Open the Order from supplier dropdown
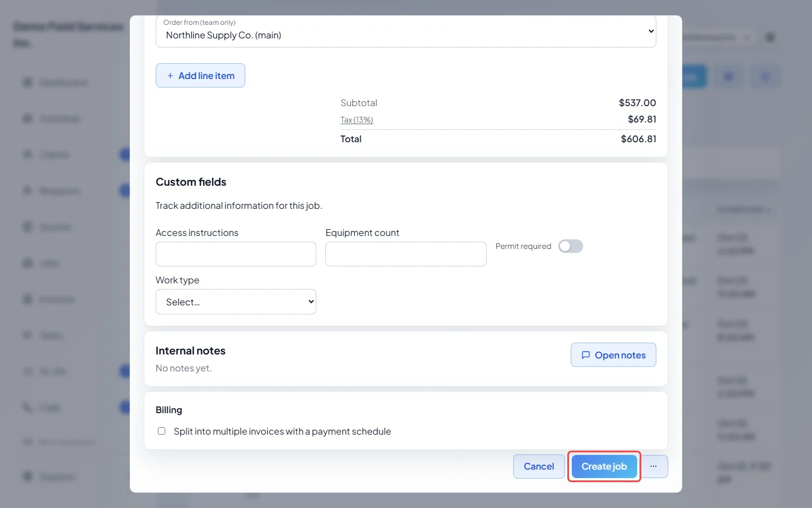812x508 pixels. (x=406, y=32)
